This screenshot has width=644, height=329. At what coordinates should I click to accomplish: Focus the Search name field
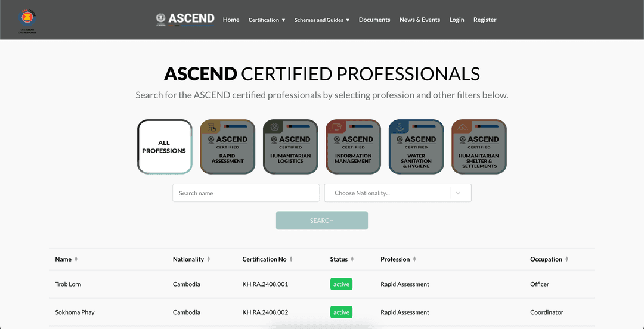(x=246, y=193)
